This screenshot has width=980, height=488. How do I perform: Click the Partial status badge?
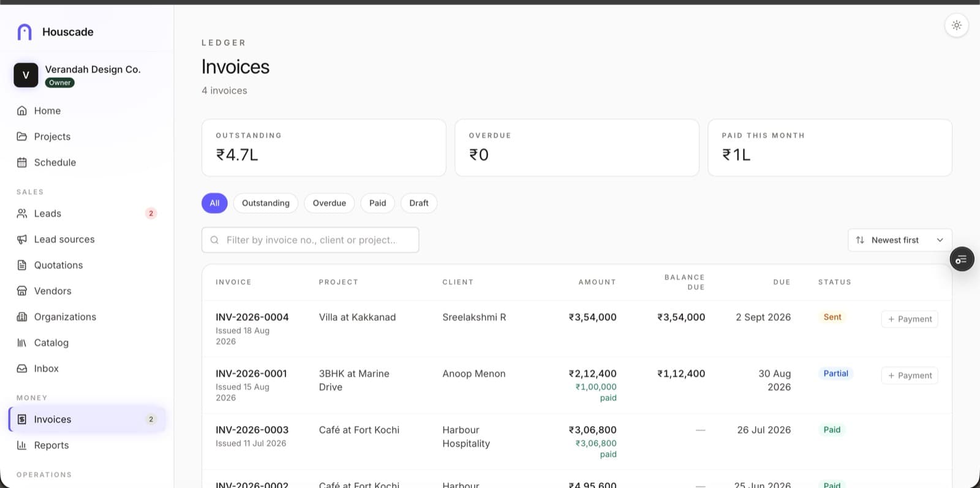pos(836,374)
